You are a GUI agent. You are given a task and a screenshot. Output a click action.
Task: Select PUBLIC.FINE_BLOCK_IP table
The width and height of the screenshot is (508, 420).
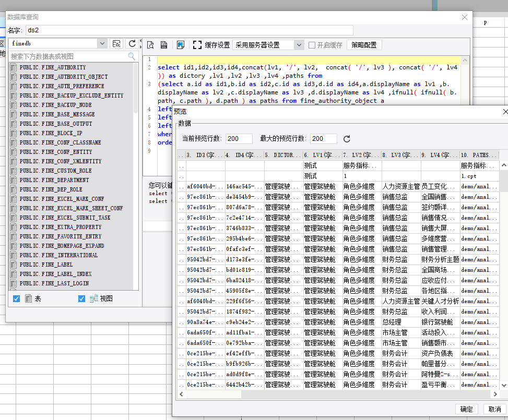point(51,133)
